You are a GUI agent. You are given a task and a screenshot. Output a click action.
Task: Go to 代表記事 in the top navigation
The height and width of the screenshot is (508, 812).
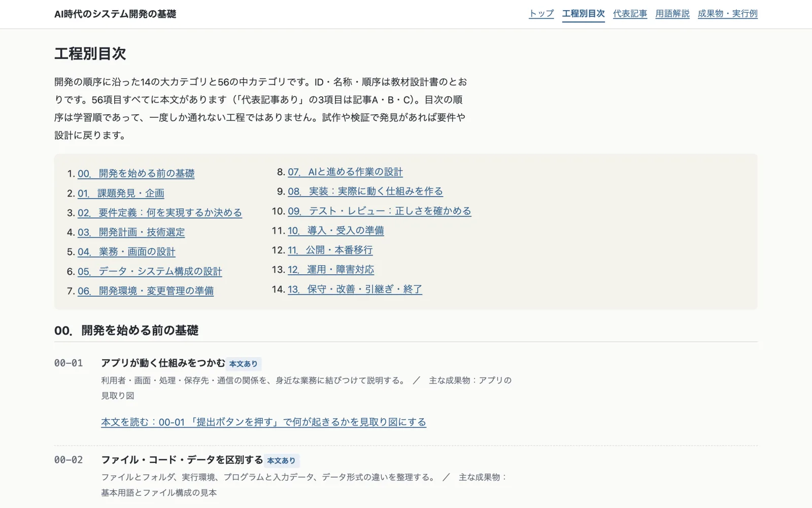(630, 14)
